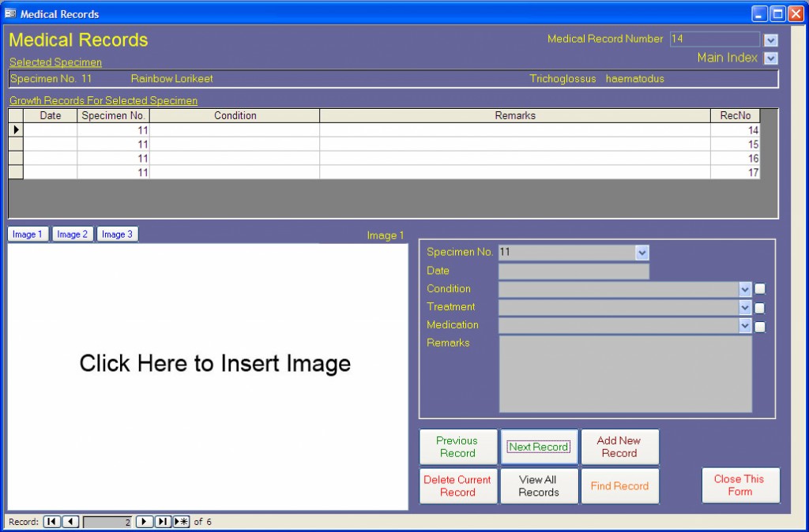
Task: Click Close This Form button
Action: [x=739, y=485]
